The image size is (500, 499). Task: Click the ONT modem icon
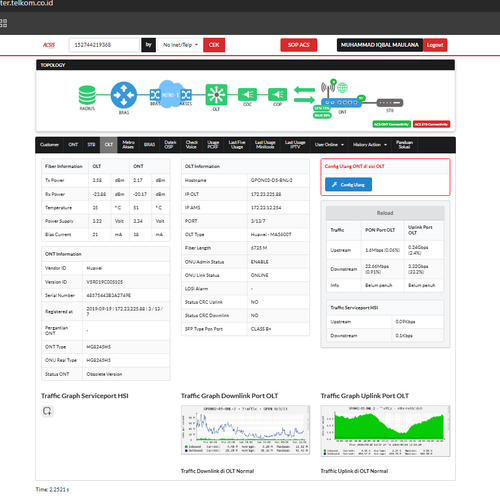(341, 103)
